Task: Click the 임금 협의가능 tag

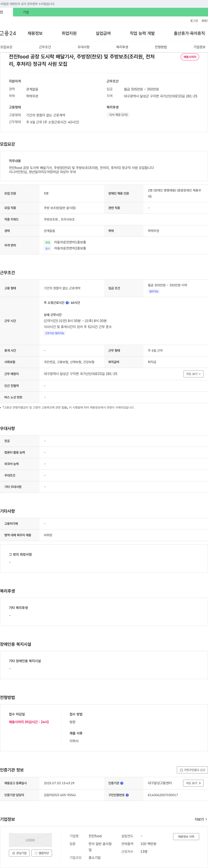Action: coord(154,291)
